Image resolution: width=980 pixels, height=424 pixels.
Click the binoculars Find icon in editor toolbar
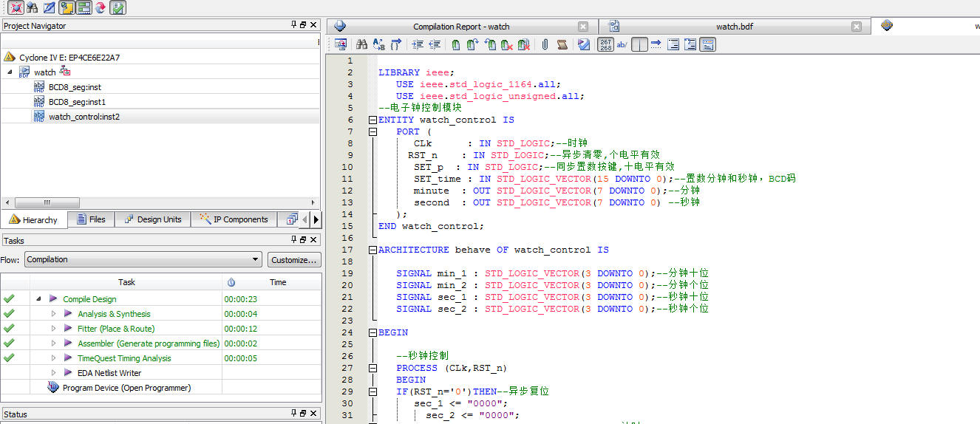pyautogui.click(x=362, y=45)
